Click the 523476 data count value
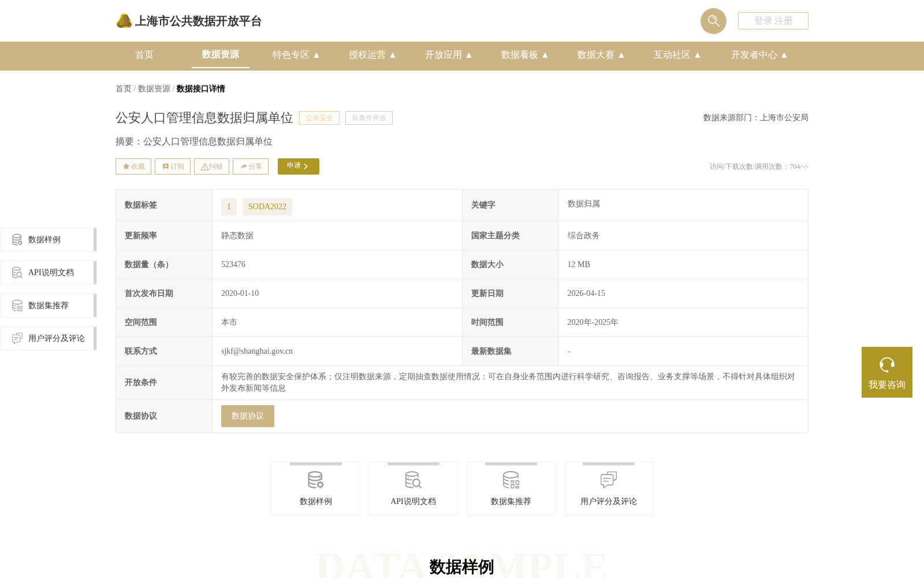The height and width of the screenshot is (578, 924). (x=233, y=264)
